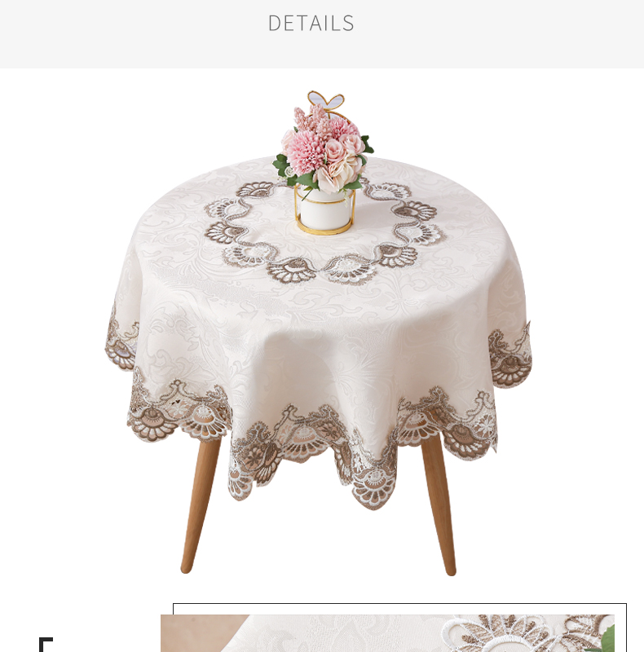Select the green leaves beside the bouquet
Screen dimensions: 644x652
(x=281, y=165)
